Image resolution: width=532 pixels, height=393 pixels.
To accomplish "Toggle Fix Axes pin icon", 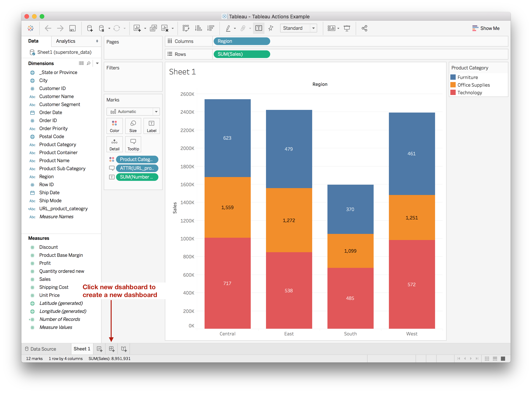I will click(271, 28).
